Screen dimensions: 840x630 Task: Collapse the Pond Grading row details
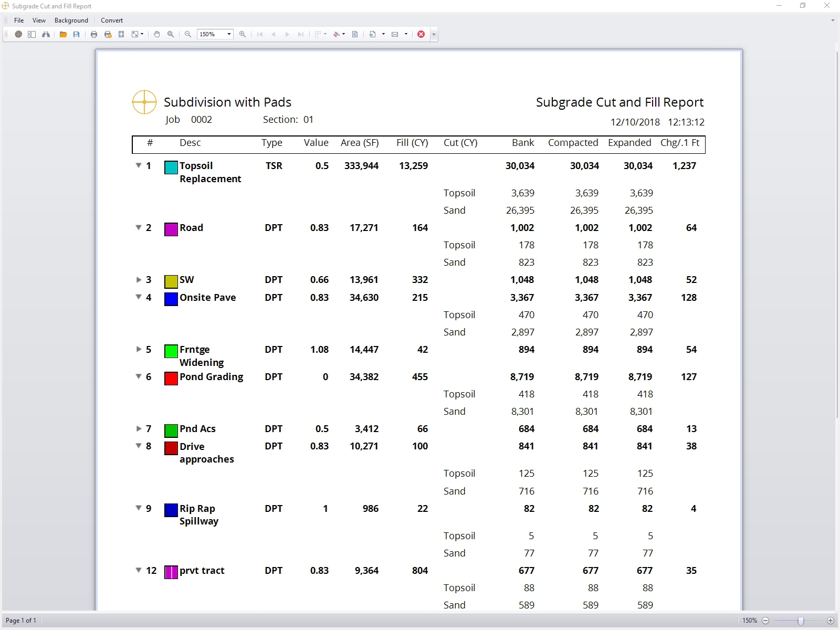(x=138, y=377)
